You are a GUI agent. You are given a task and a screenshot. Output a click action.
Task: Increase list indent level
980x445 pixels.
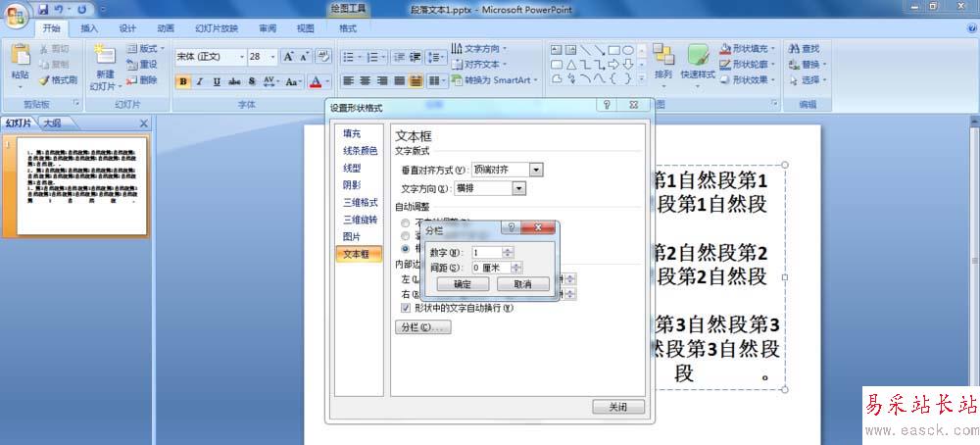415,57
